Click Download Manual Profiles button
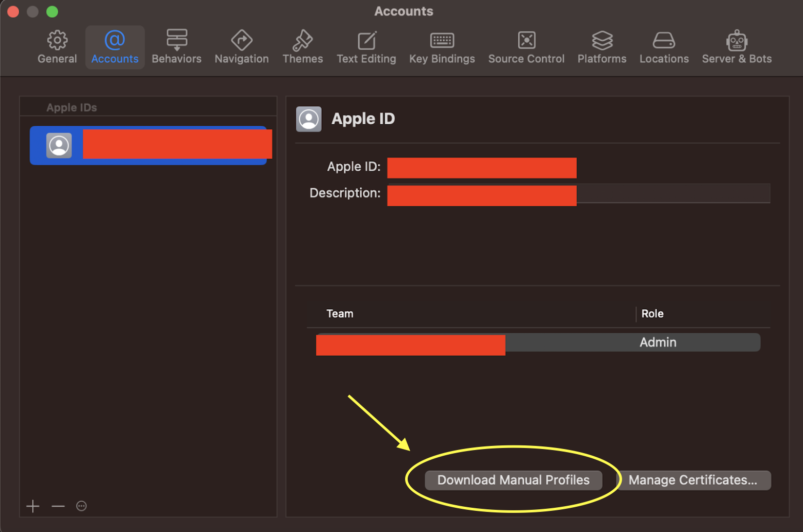 click(x=513, y=480)
